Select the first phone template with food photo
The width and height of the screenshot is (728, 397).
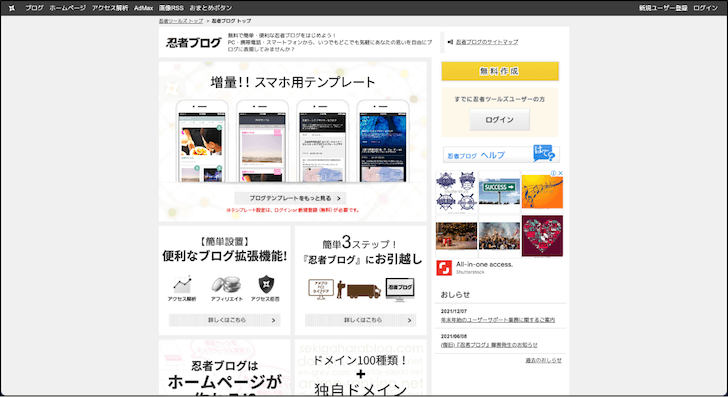click(x=202, y=141)
